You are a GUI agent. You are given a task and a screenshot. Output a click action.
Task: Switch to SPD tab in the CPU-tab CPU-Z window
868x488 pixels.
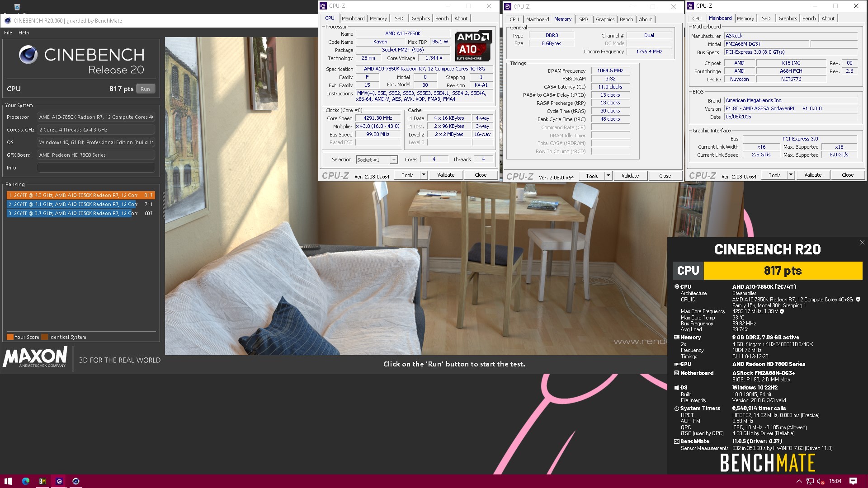pos(399,19)
